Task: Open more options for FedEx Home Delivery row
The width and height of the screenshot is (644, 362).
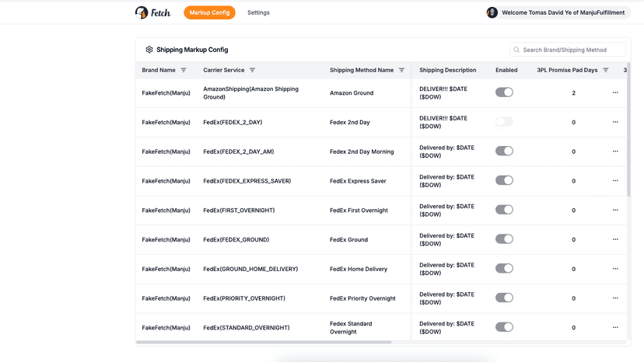Action: coord(615,269)
